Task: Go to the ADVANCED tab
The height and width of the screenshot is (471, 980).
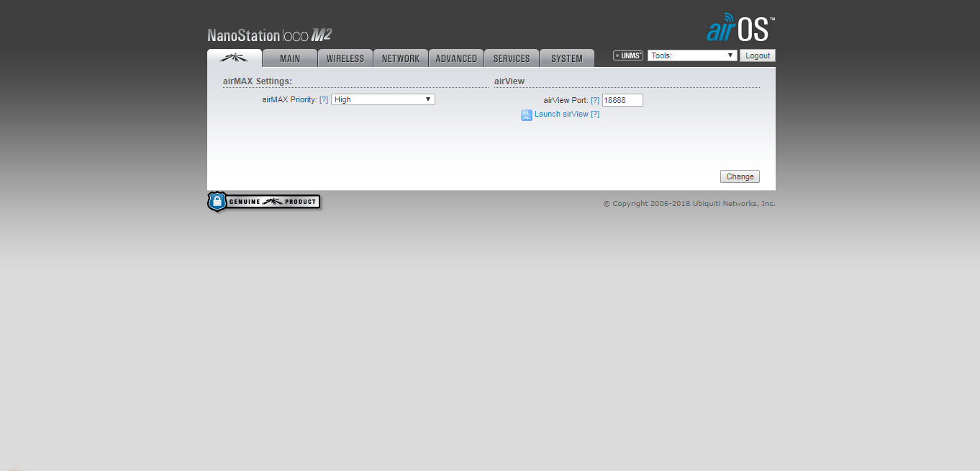Action: click(x=456, y=58)
